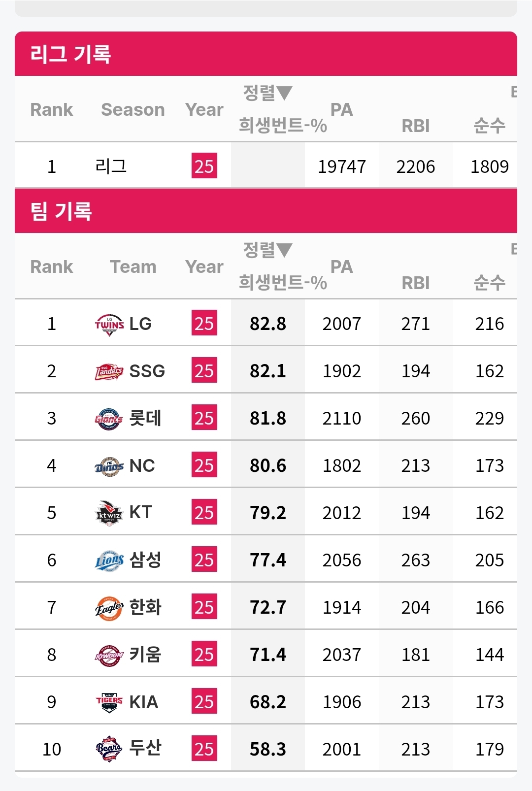Open the Doosan Bears logo
Screen dimensions: 532x791
[x=109, y=749]
